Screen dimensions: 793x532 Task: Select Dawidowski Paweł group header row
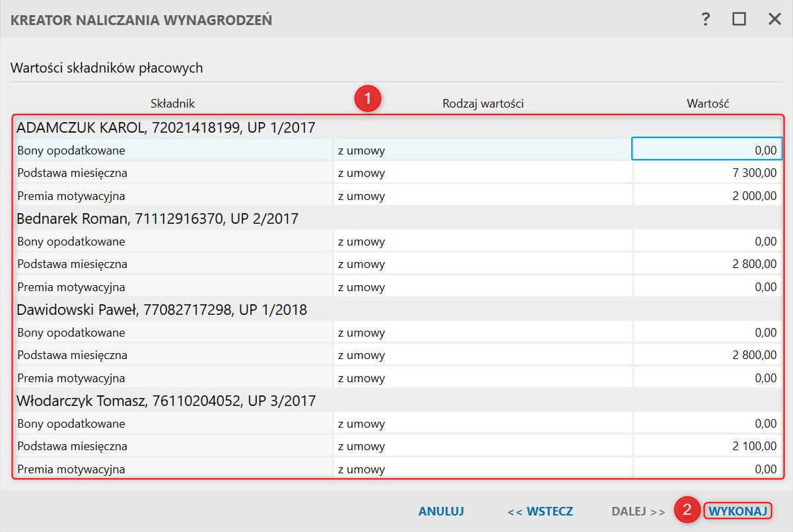pos(398,309)
